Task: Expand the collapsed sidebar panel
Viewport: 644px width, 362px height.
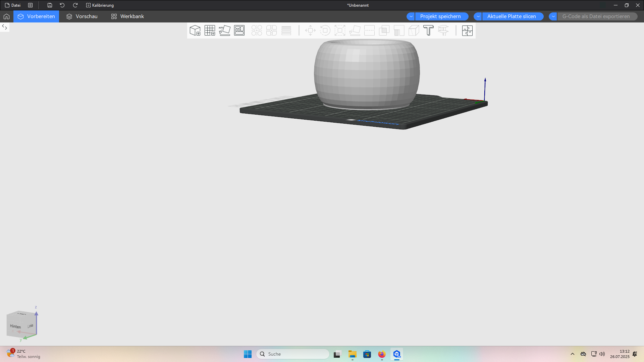Action: click(5, 27)
